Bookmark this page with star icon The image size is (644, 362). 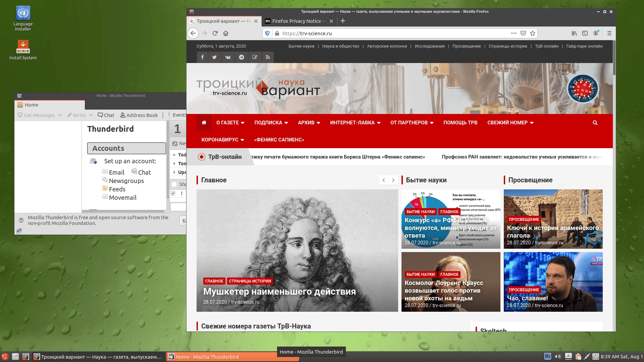[533, 33]
